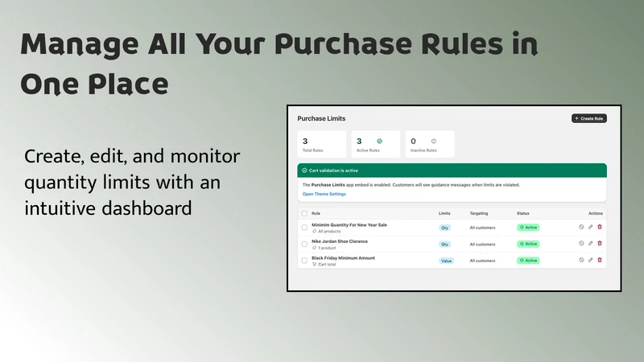The width and height of the screenshot is (644, 362).
Task: Click the Targeting column header
Action: point(479,213)
